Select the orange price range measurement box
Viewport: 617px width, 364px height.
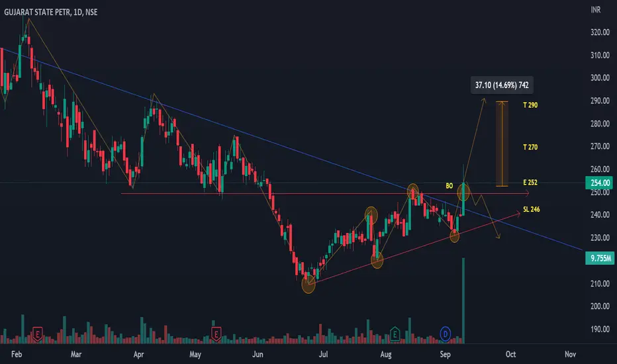(502, 144)
